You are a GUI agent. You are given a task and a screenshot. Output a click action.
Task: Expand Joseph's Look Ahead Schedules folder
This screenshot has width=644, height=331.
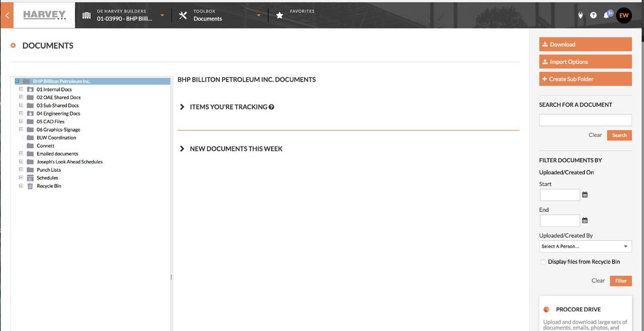tap(21, 161)
